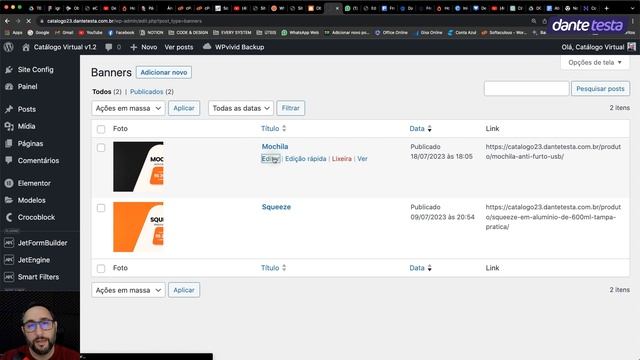This screenshot has height=360, width=640.
Task: Open the comments bubble in admin bar
Action: pyautogui.click(x=109, y=47)
